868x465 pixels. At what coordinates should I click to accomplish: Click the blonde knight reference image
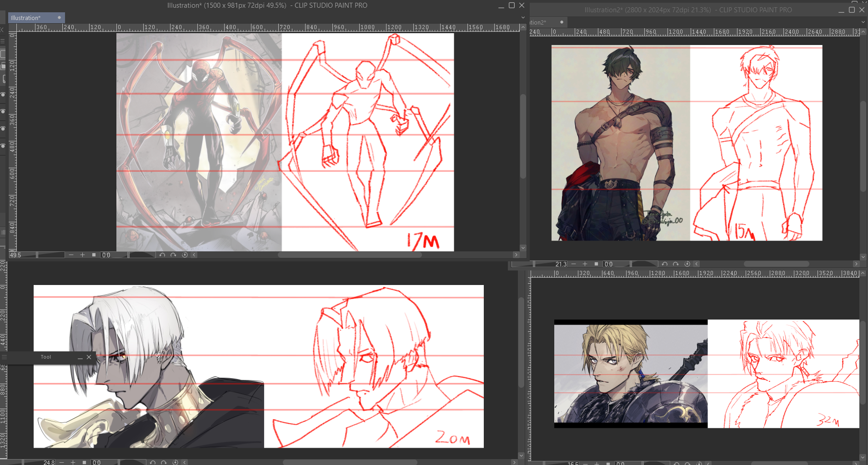coord(631,374)
